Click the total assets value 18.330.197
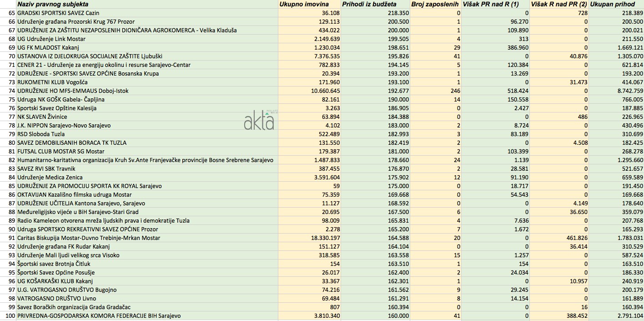The height and width of the screenshot is (321, 644). (x=311, y=238)
